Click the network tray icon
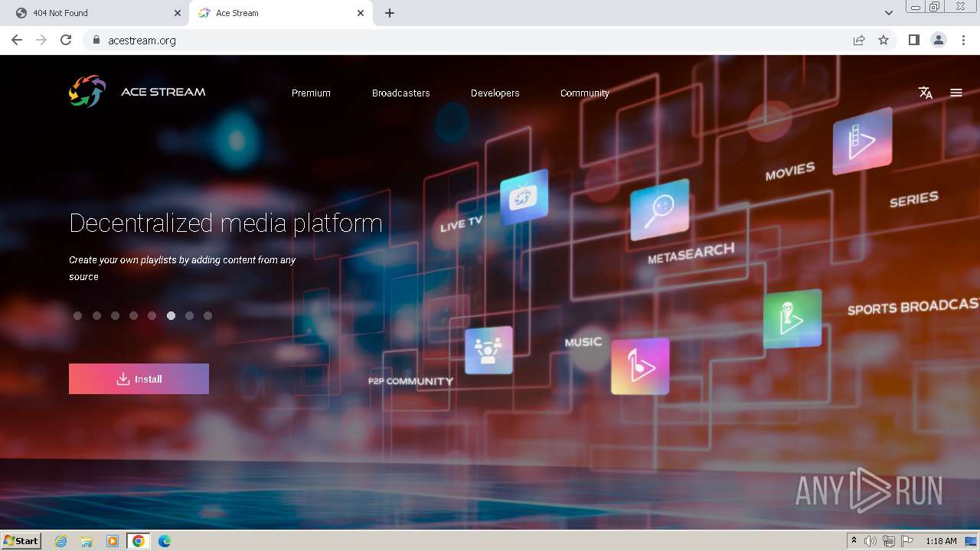 889,541
